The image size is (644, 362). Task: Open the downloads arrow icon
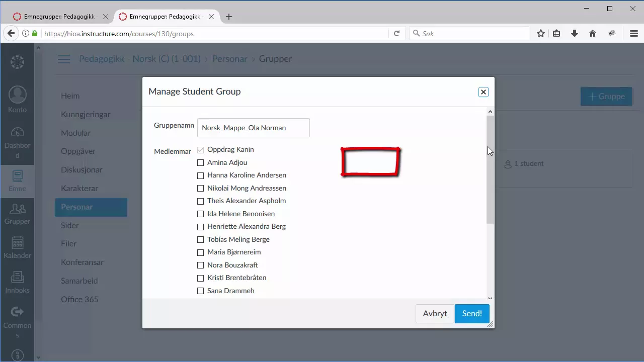[x=575, y=34]
